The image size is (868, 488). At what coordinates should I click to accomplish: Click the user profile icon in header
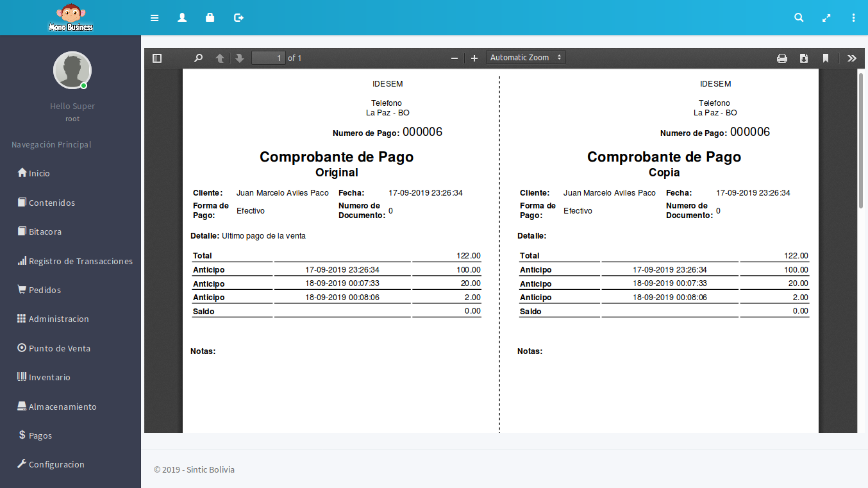tap(182, 18)
